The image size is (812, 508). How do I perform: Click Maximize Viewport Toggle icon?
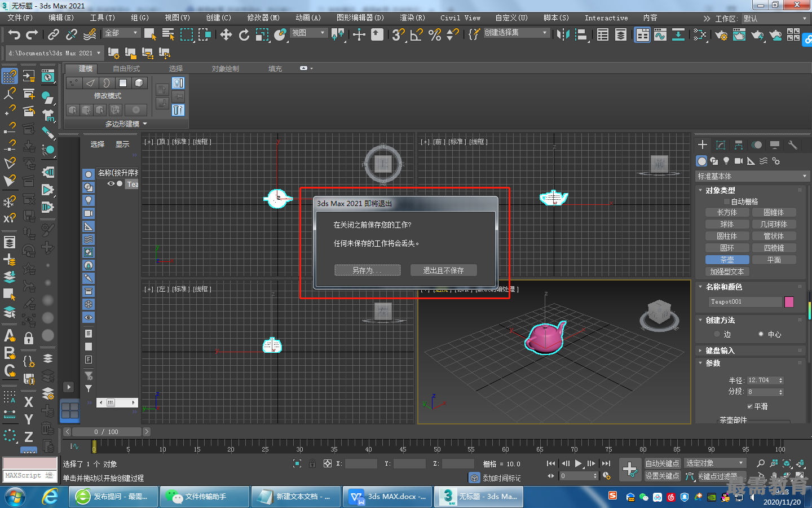(800, 476)
